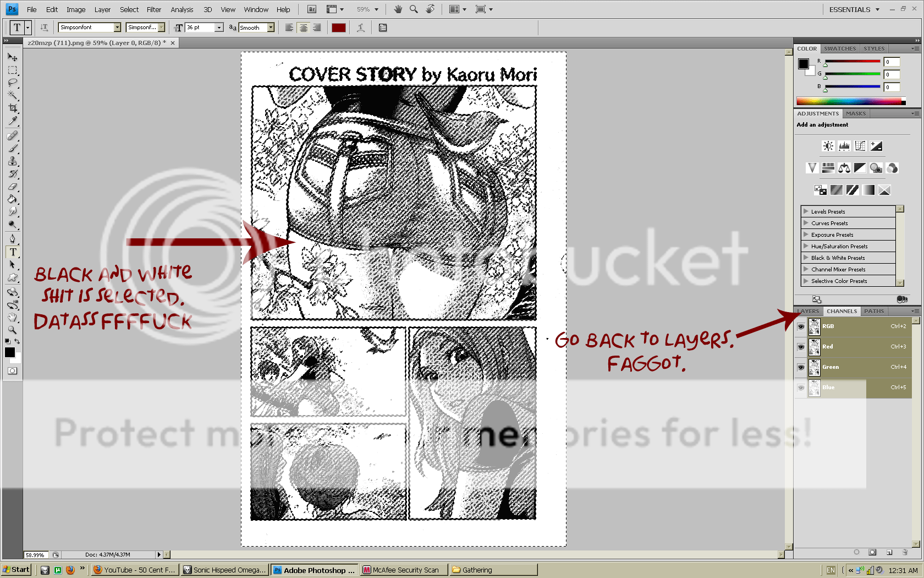Select the Hand tool in toolbox

coord(13,318)
